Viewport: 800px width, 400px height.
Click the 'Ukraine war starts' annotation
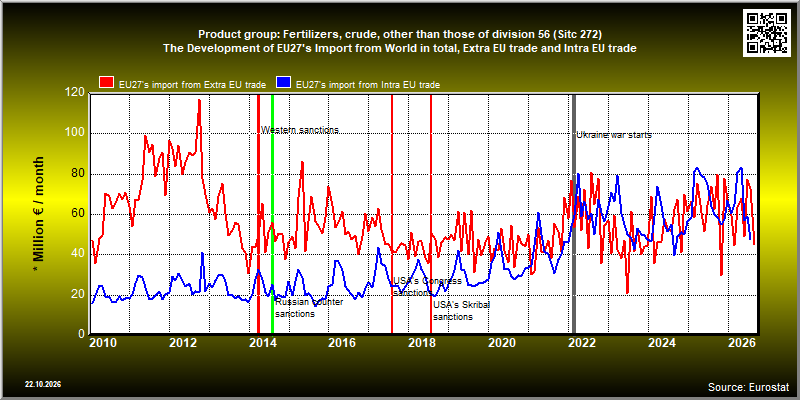pyautogui.click(x=614, y=135)
